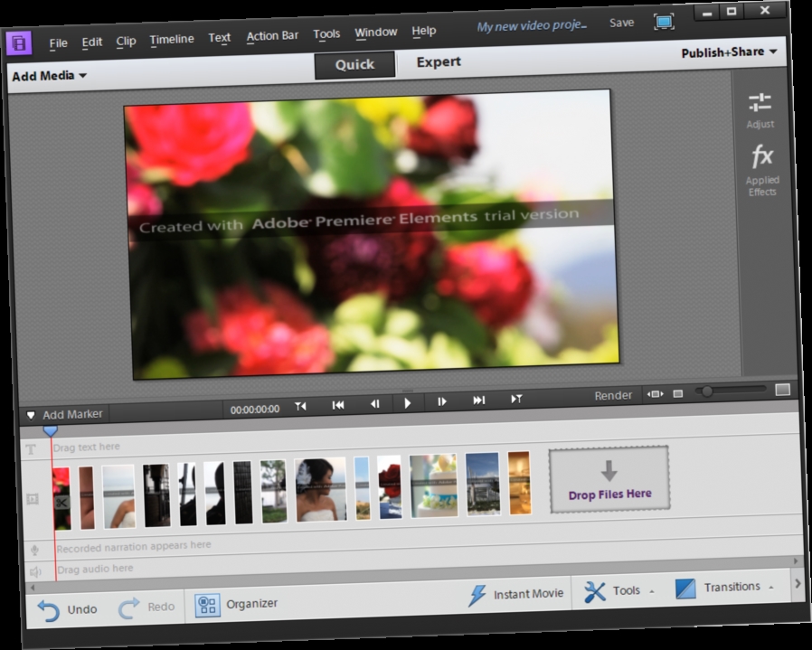812x650 pixels.
Task: Click the zoom in timeline icon
Action: coord(782,390)
